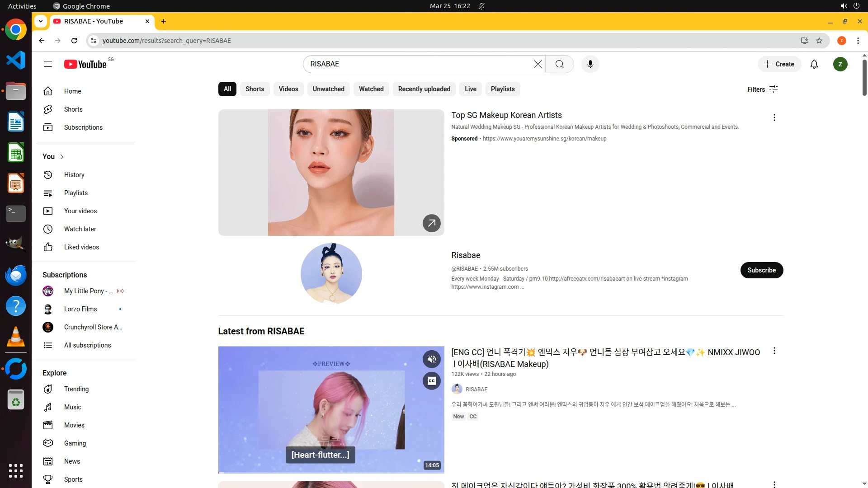This screenshot has width=868, height=488.
Task: Open the YouTube hamburger guide menu
Action: point(48,64)
